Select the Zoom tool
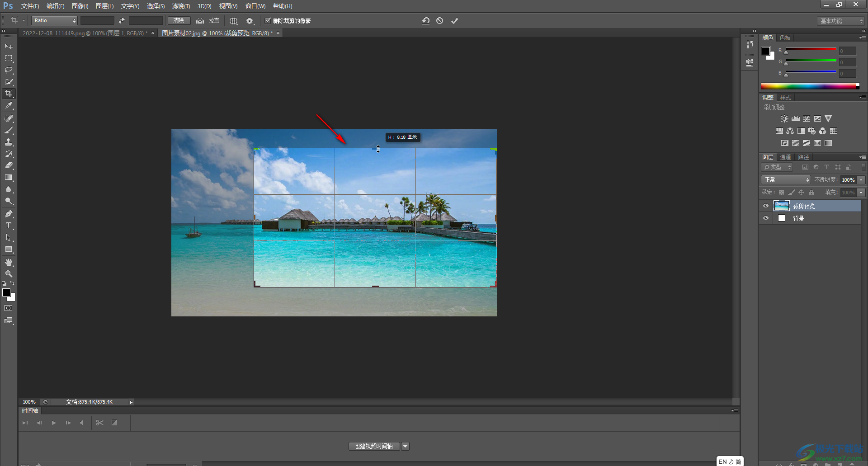 click(9, 273)
